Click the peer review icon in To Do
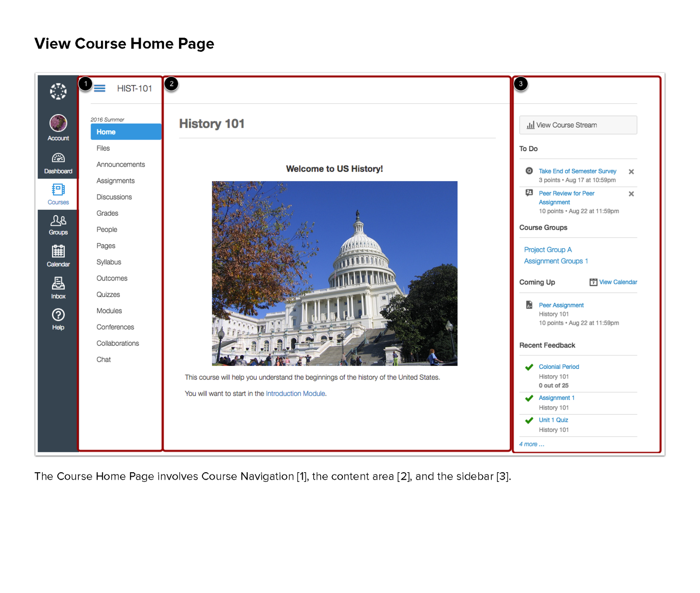 coord(529,193)
